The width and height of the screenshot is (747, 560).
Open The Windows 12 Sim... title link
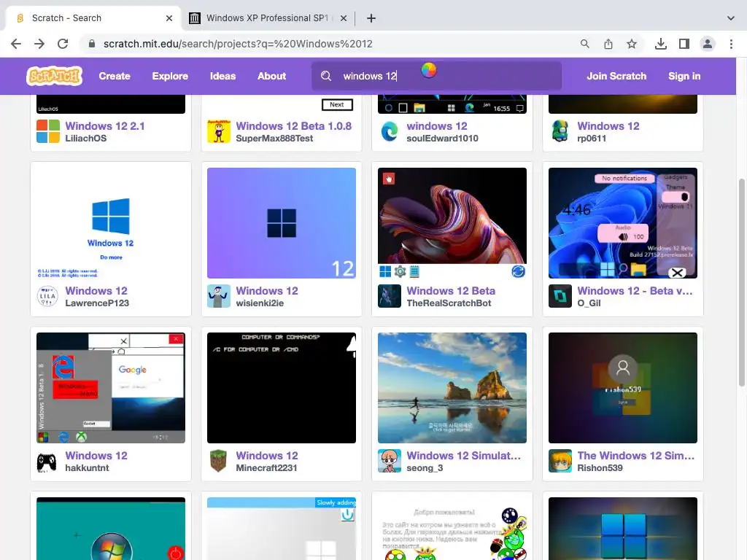click(635, 455)
